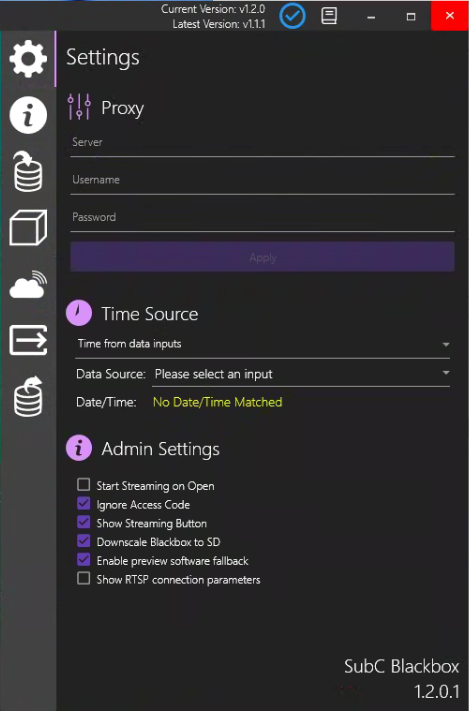This screenshot has width=469, height=711.
Task: Focus the proxy Username field
Action: (x=263, y=182)
